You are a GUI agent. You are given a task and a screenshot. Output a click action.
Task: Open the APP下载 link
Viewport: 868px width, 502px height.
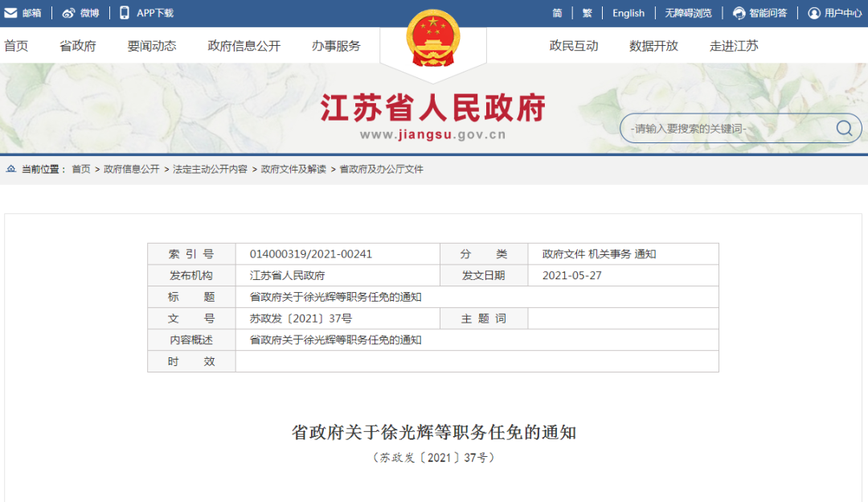pos(155,13)
